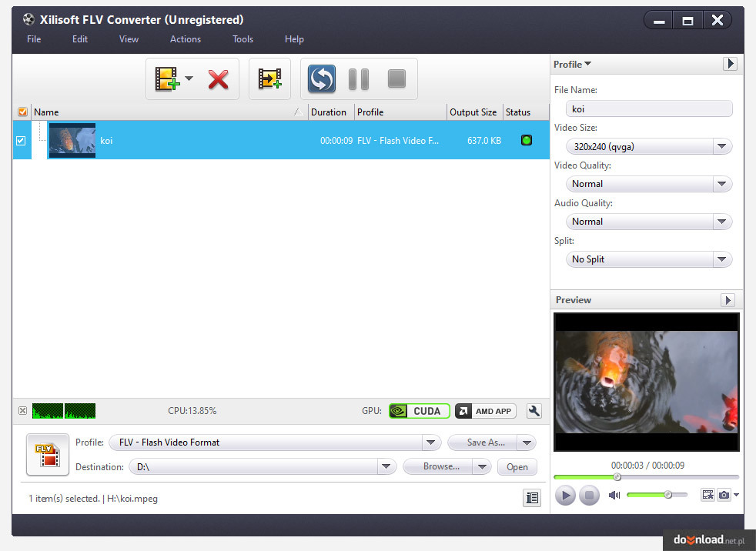Click the Add Output Profile icon
Screen dimensions: 756x551
tap(269, 78)
